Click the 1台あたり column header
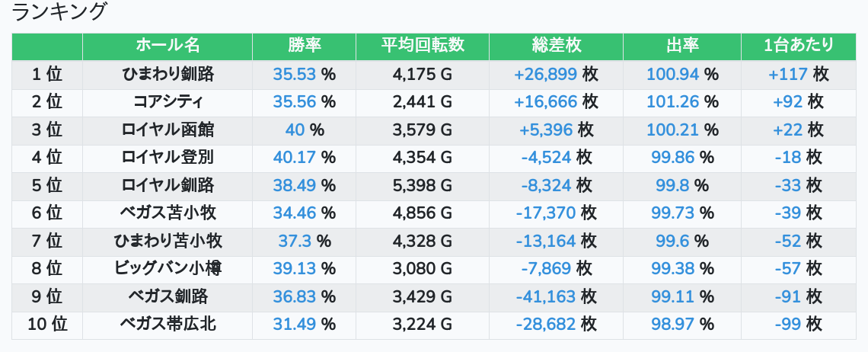Image resolution: width=868 pixels, height=352 pixels. pos(798,46)
